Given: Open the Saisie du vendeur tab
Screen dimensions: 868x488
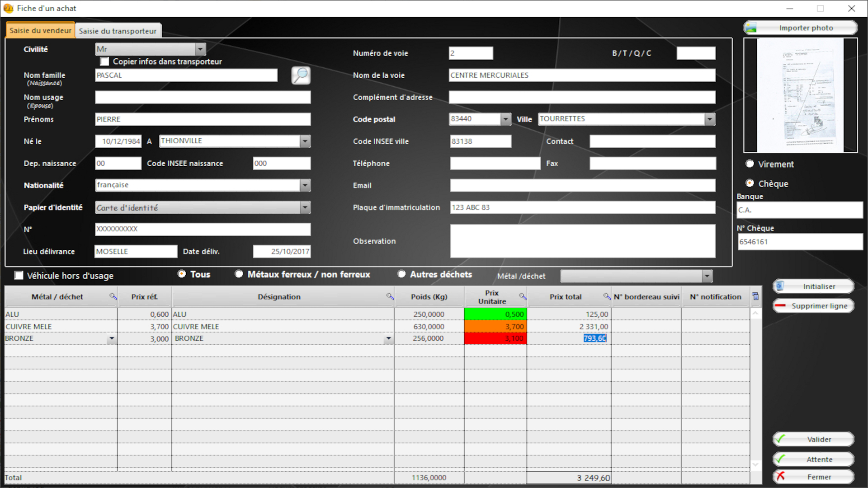Looking at the screenshot, I should (40, 30).
